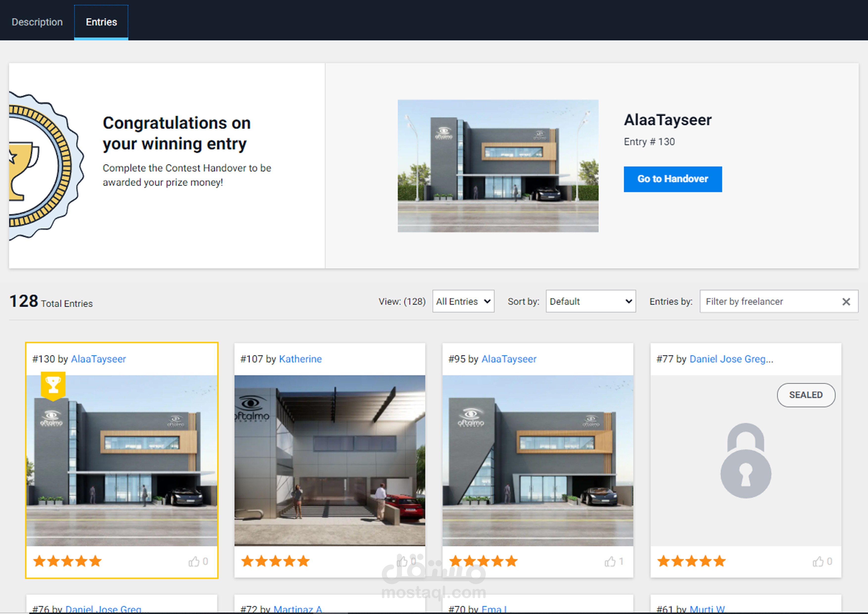Open Katherine's profile link on entry #107
This screenshot has width=868, height=614.
(300, 359)
